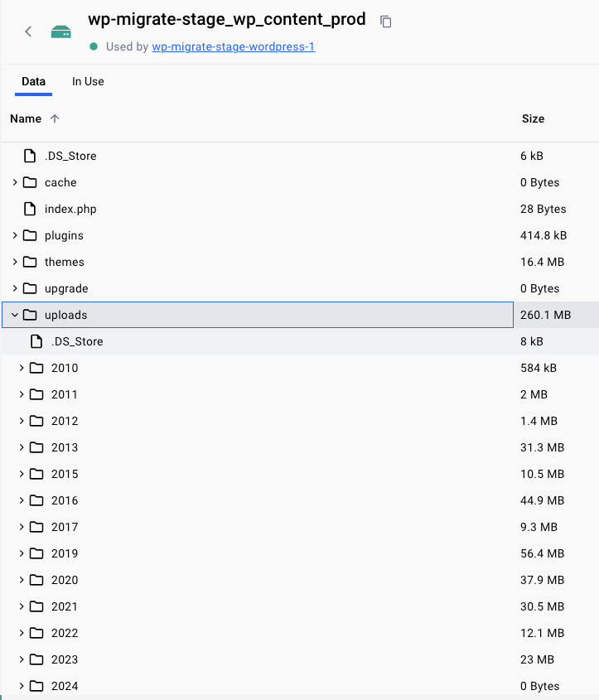Click the index.php file icon
The image size is (599, 700).
coord(30,209)
